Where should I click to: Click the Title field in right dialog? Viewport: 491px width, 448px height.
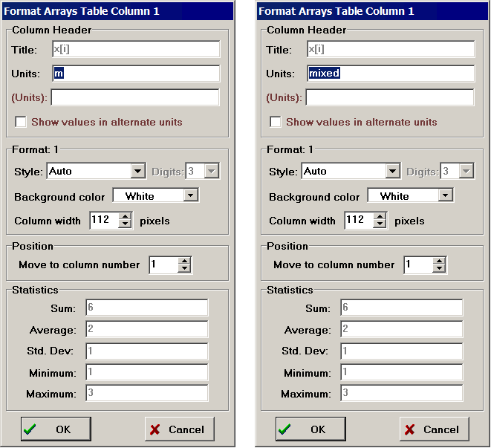tap(391, 49)
